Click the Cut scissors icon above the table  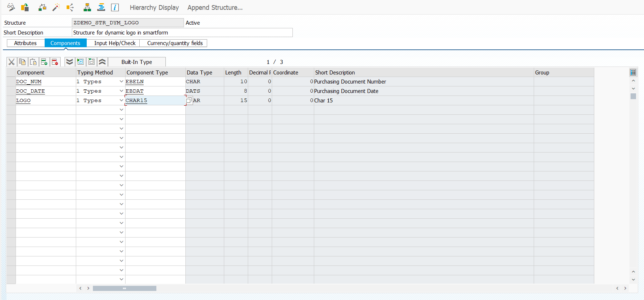click(12, 62)
